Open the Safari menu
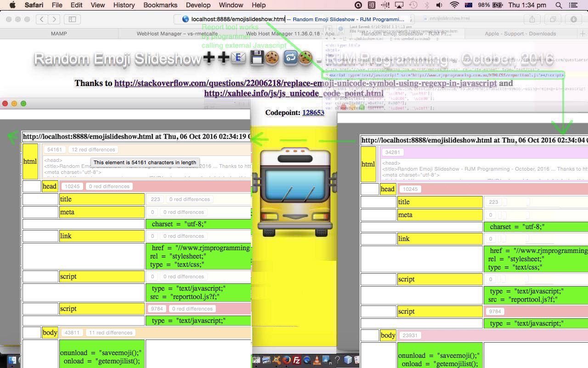The height and width of the screenshot is (368, 588). [x=34, y=5]
